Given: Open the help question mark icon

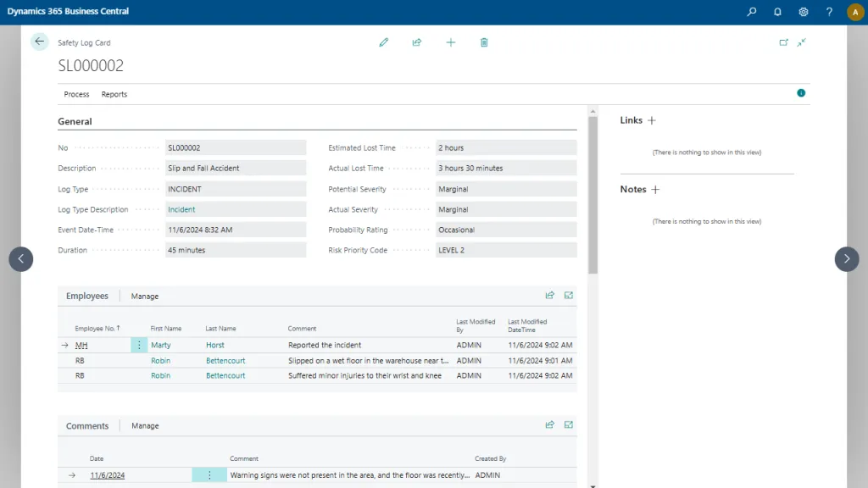Looking at the screenshot, I should [x=828, y=11].
